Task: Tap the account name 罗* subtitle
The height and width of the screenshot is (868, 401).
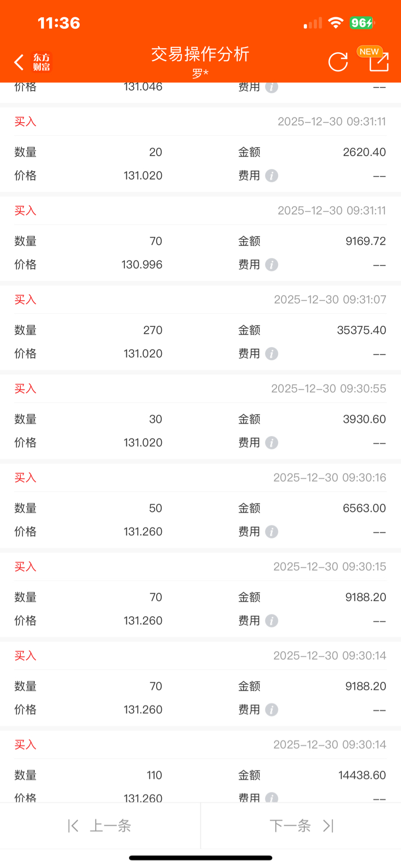Action: [x=200, y=74]
